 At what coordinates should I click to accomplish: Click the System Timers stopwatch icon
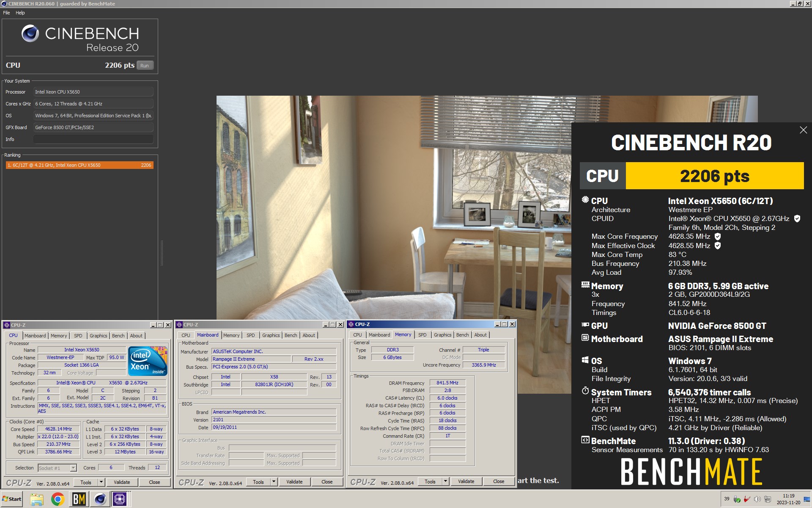click(x=585, y=391)
